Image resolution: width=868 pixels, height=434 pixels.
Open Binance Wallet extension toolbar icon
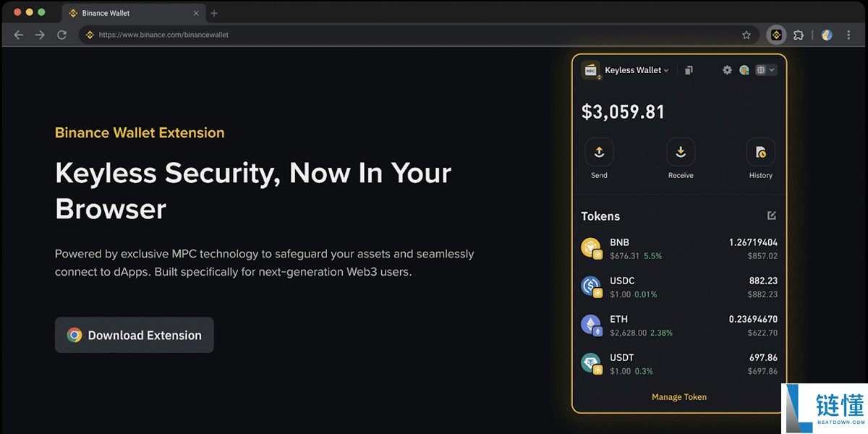tap(776, 35)
